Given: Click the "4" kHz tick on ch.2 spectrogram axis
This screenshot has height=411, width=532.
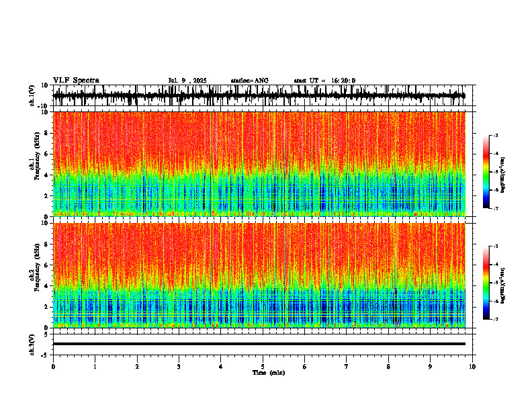Looking at the screenshot, I should click(47, 286).
